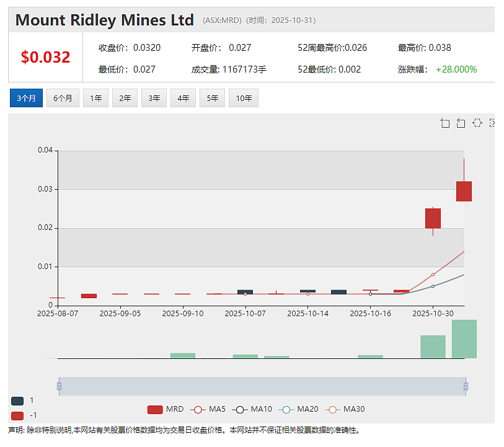The height and width of the screenshot is (447, 504).
Task: Grab the right handle of zoom slider
Action: click(466, 386)
